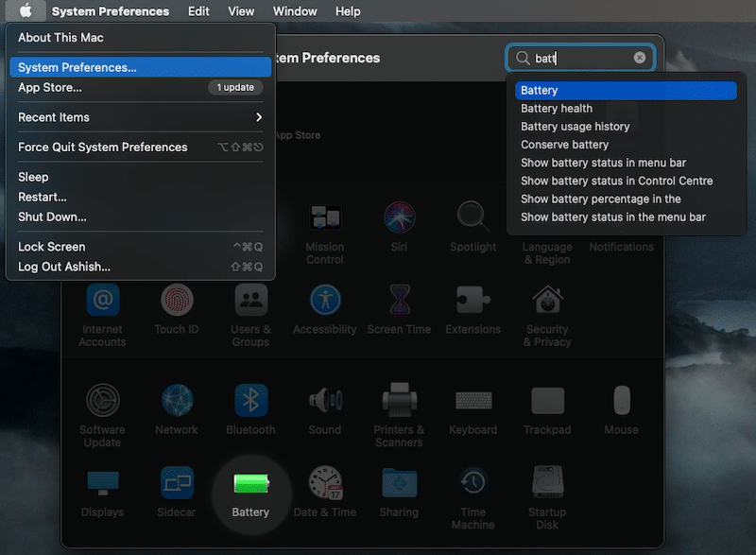Open the Screen Time hourglass icon
This screenshot has height=555, width=756.
(x=399, y=301)
